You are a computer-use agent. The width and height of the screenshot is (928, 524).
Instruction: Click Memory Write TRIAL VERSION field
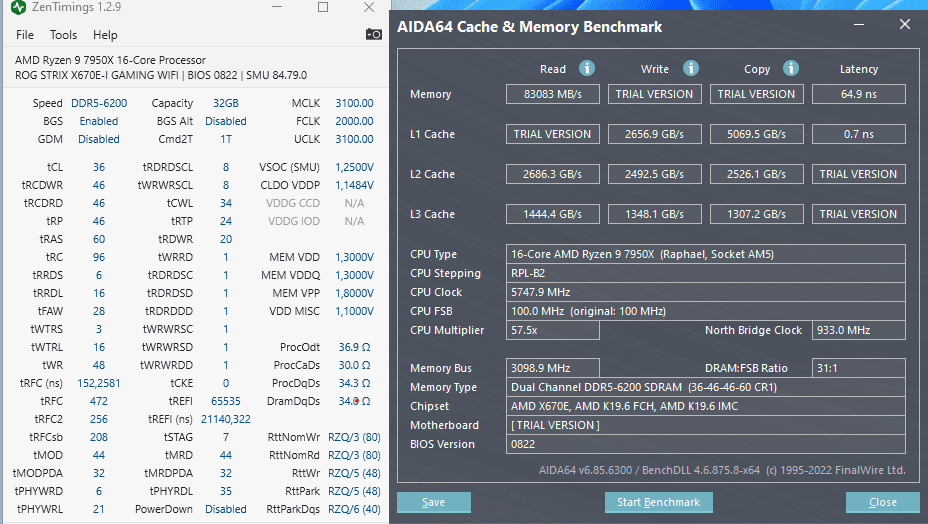(655, 94)
